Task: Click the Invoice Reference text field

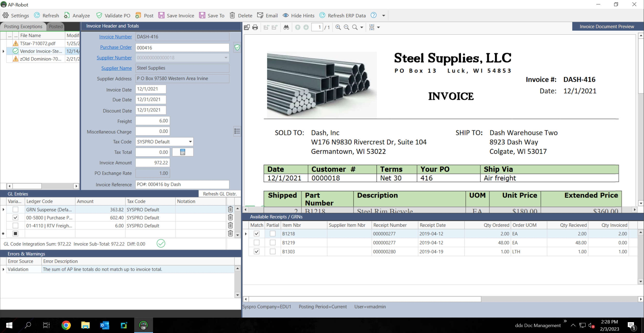Action: click(x=182, y=185)
